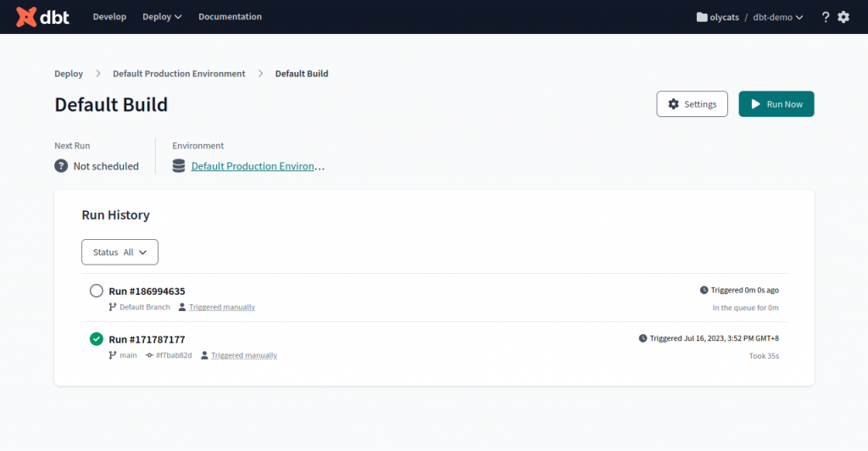This screenshot has height=451, width=868.
Task: Click green success checkmark for Run #171787177
Action: 97,338
